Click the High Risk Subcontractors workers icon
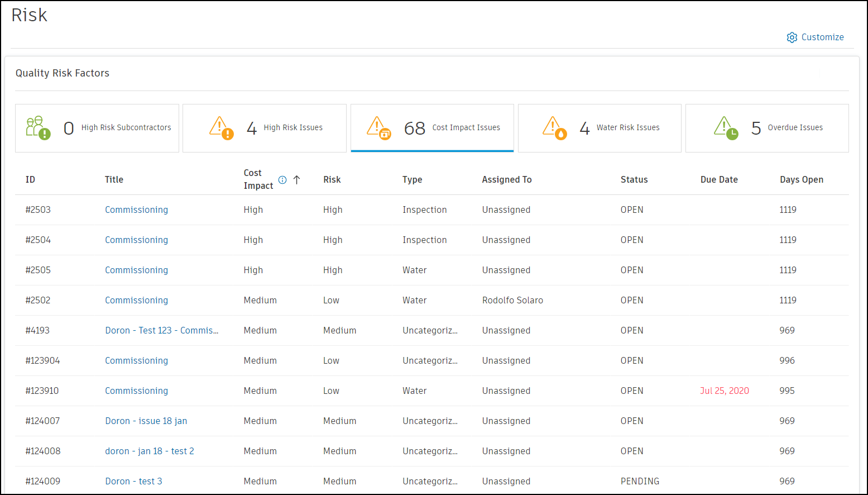 pos(38,128)
